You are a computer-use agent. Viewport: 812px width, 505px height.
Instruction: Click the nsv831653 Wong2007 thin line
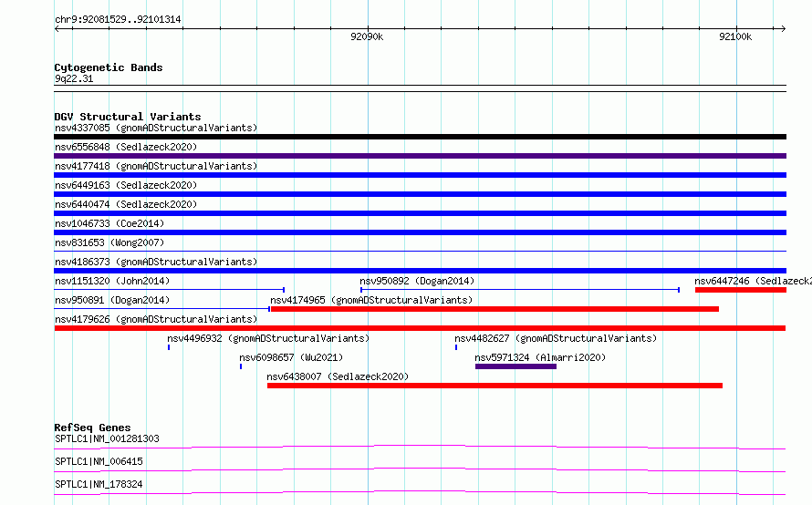pyautogui.click(x=420, y=251)
